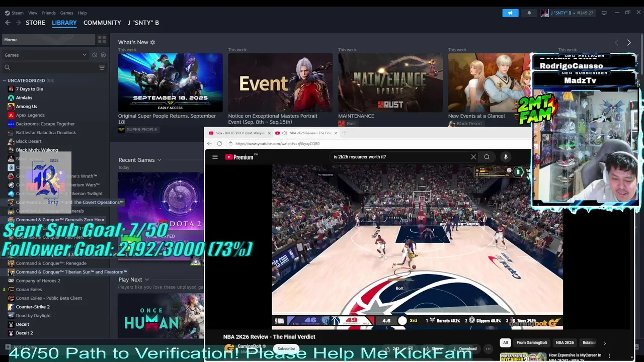Open Rust MAINTENANCE news thumbnail
This screenshot has width=644, height=362.
pyautogui.click(x=390, y=83)
